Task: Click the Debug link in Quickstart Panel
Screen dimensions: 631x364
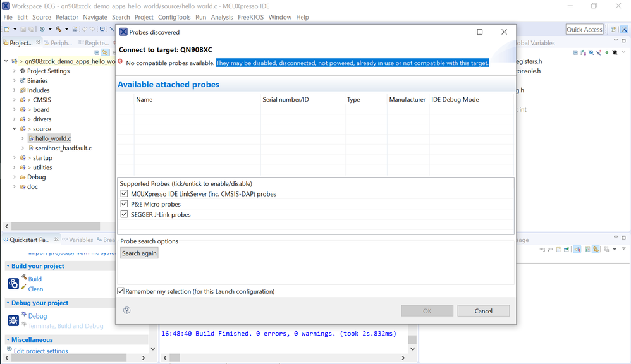Action: [x=37, y=316]
